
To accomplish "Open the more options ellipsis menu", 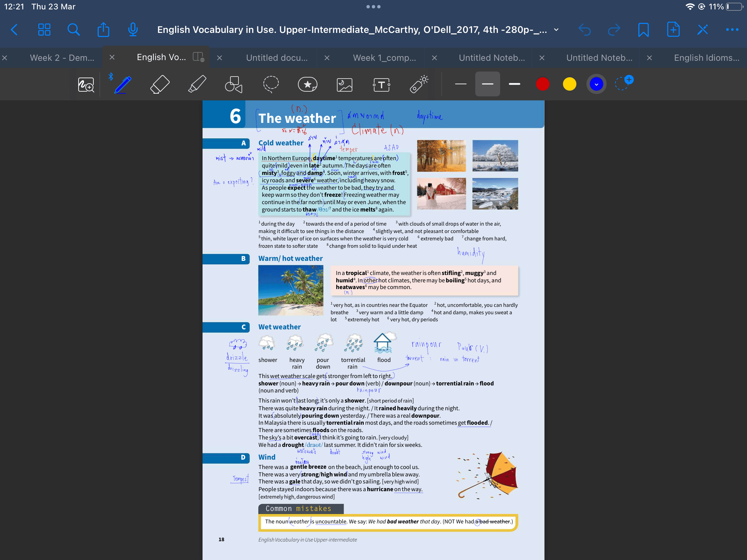I will tap(732, 30).
